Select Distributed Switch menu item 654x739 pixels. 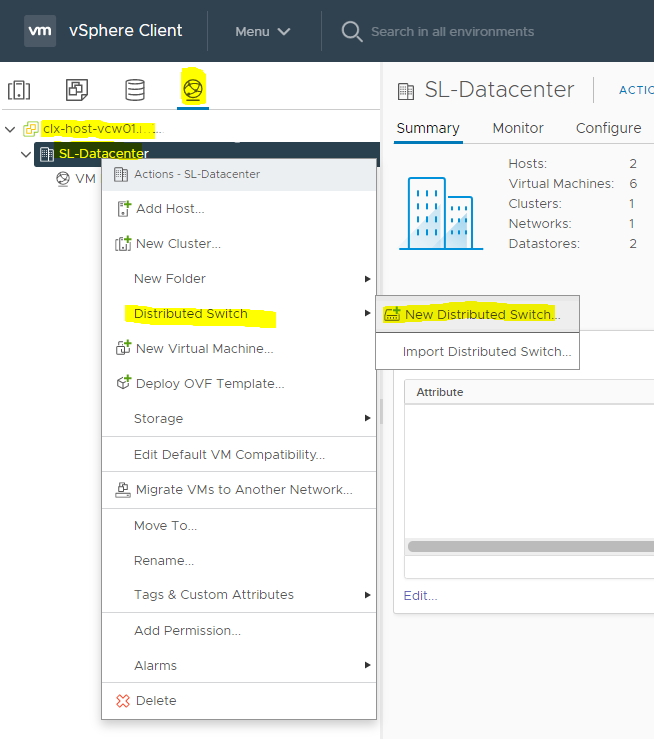tap(239, 313)
